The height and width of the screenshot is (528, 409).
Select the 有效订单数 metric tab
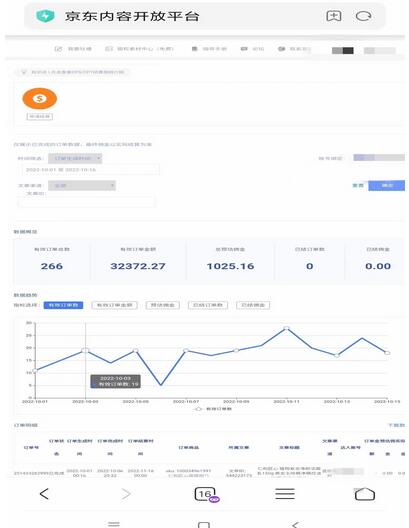tap(63, 305)
